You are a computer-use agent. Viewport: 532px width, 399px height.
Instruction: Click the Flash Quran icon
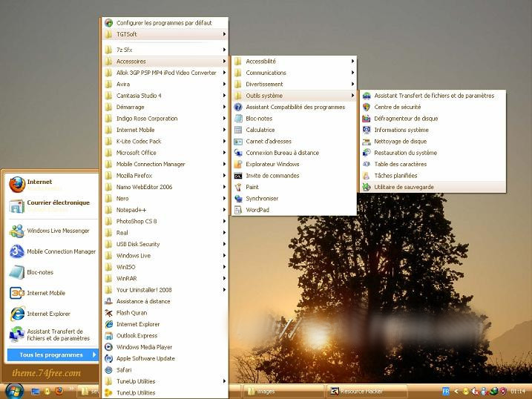(108, 313)
